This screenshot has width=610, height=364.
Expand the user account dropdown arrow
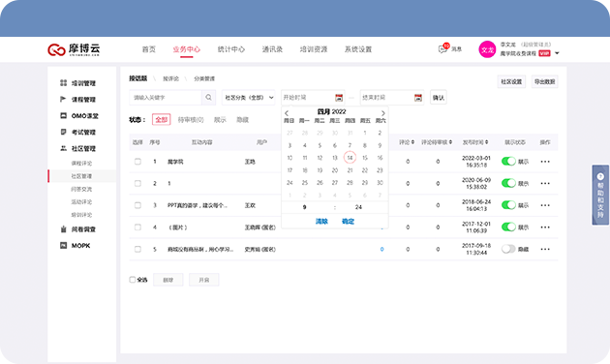coord(557,53)
